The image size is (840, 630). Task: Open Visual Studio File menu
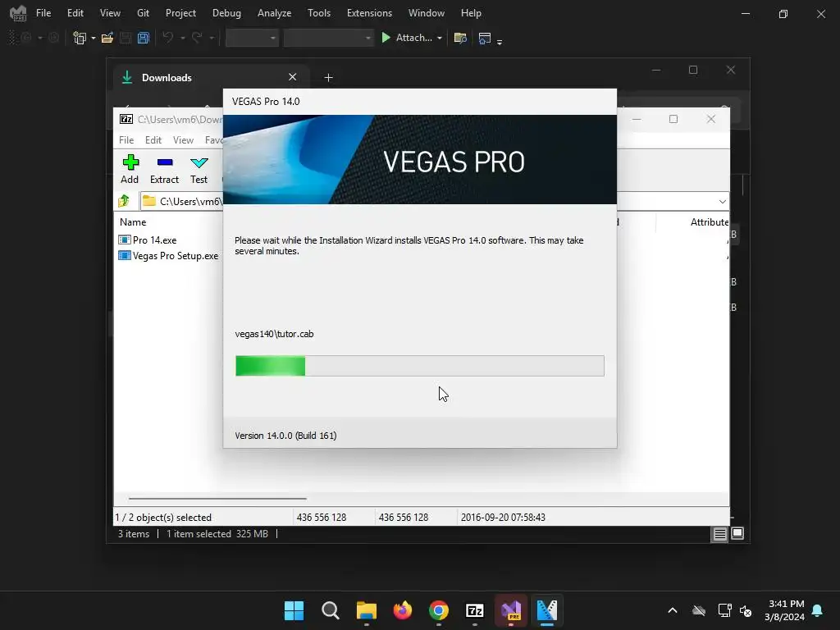pos(43,13)
